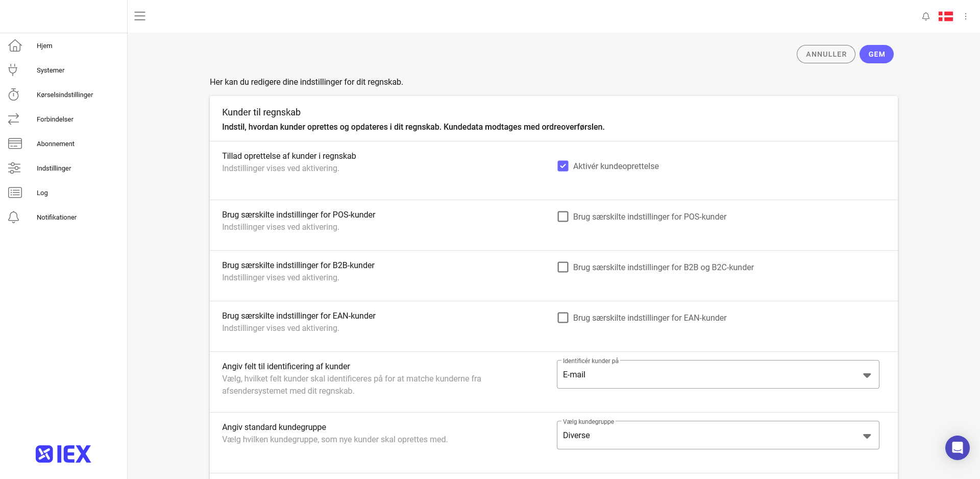Click the Kørselsindstillinger stopwatch icon
This screenshot has width=980, height=479.
click(14, 94)
